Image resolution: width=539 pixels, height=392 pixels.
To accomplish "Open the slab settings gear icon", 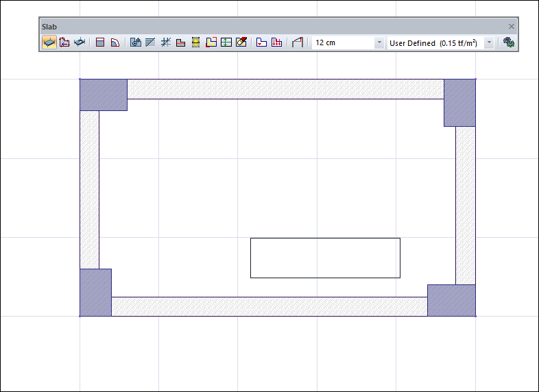I will tap(508, 42).
